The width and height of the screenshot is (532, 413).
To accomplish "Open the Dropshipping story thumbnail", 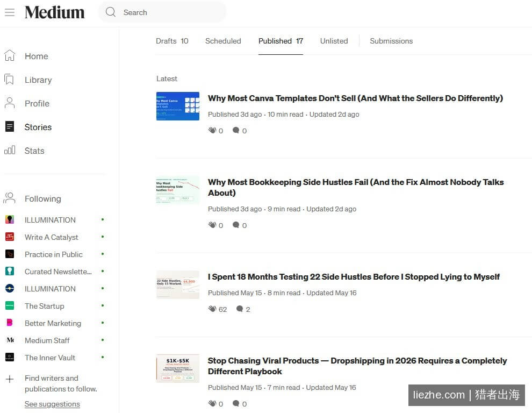I will (x=178, y=368).
